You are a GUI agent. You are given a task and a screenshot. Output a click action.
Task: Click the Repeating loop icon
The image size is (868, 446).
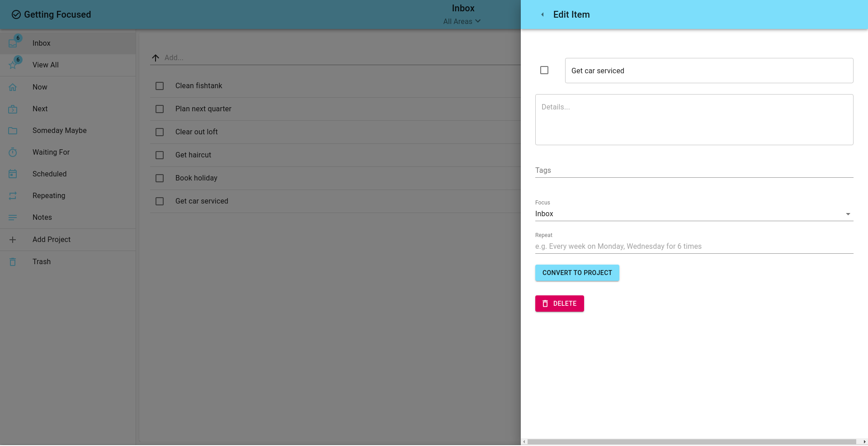point(13,196)
